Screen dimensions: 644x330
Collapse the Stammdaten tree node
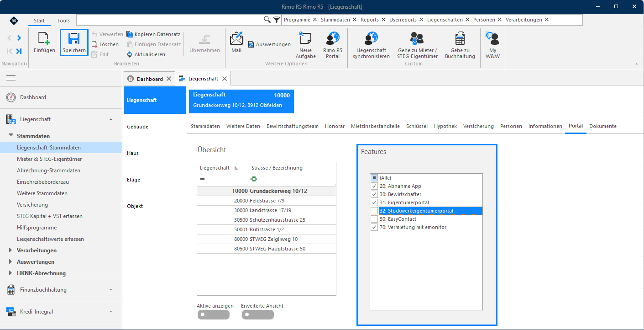coord(11,136)
